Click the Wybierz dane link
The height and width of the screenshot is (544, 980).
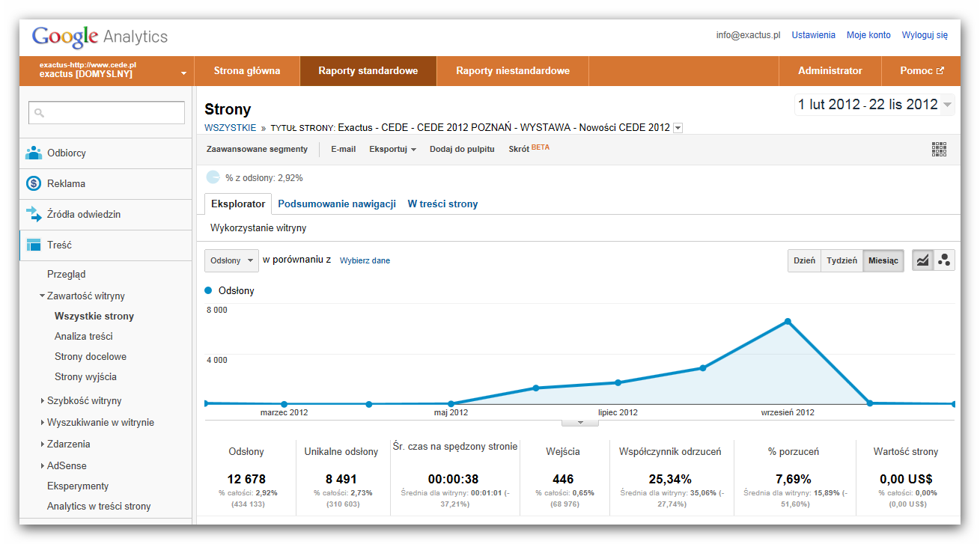[365, 260]
